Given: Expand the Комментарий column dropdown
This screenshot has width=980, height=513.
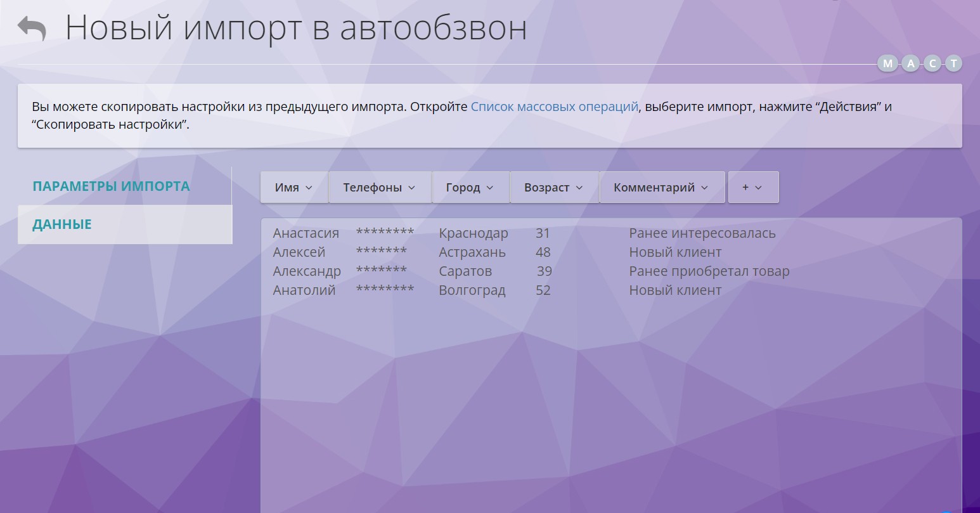Looking at the screenshot, I should (x=661, y=187).
